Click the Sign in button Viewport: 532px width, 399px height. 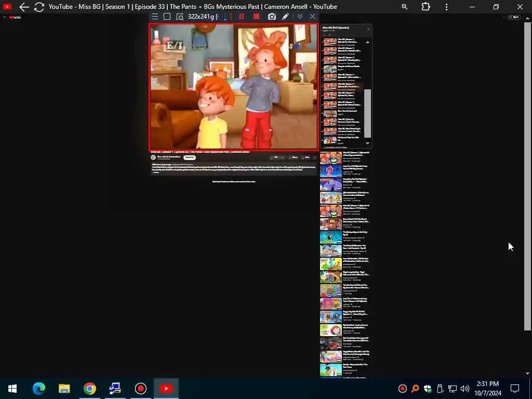[514, 17]
